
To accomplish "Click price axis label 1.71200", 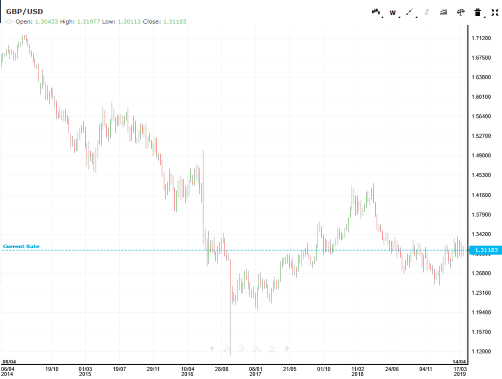I will pos(481,38).
